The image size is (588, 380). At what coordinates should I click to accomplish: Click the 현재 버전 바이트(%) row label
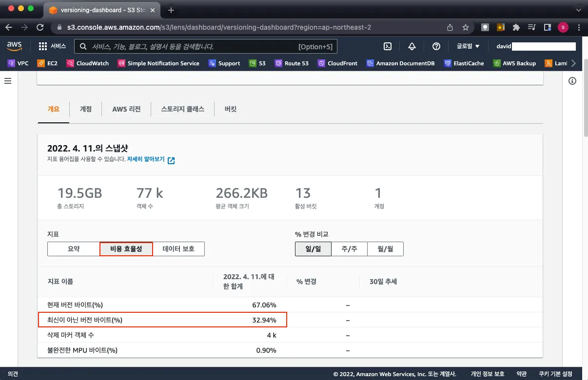pyautogui.click(x=75, y=305)
